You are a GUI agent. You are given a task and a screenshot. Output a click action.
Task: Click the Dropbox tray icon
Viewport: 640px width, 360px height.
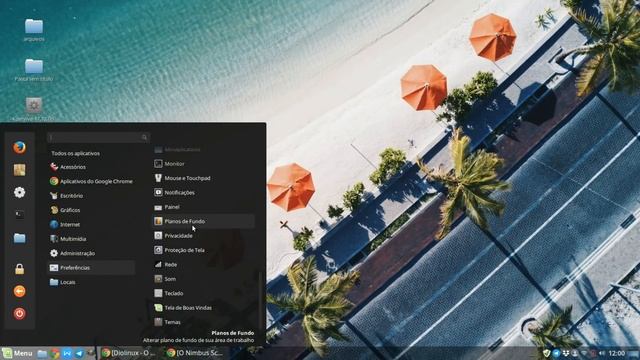pyautogui.click(x=566, y=353)
